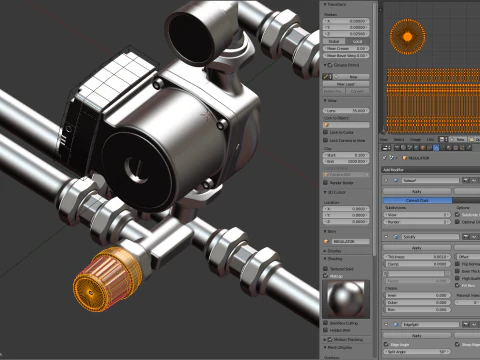Image resolution: width=480 pixels, height=360 pixels.
Task: Open the Object Data properties tab
Action: click(x=442, y=148)
